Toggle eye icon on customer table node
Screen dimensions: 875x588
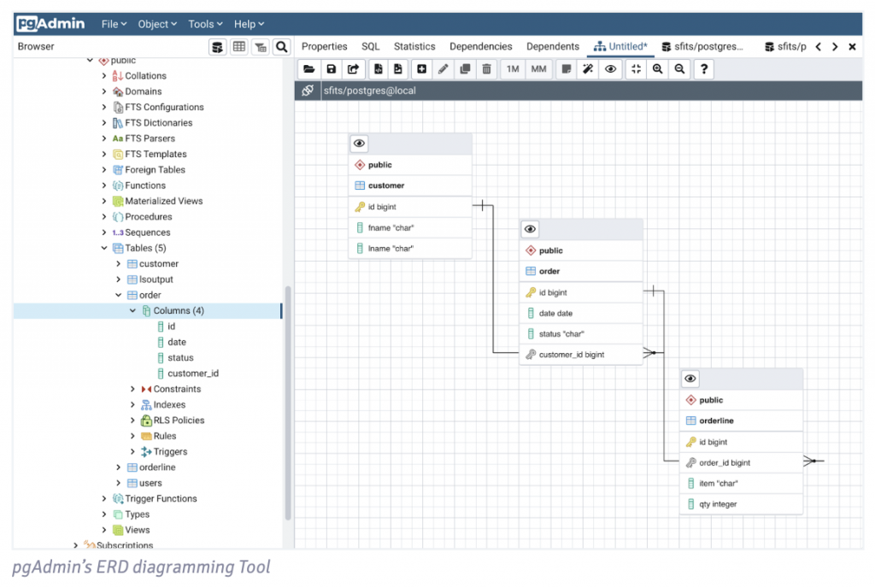pos(360,144)
